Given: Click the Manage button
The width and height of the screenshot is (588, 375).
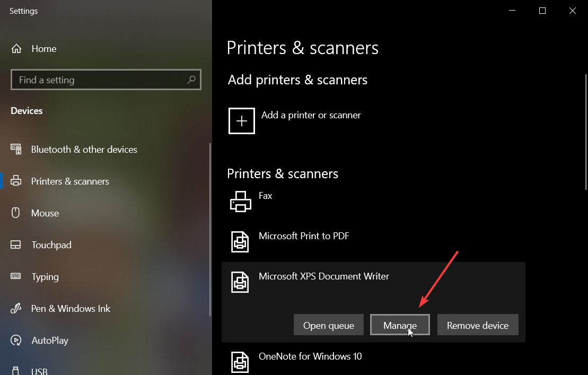Looking at the screenshot, I should (400, 325).
